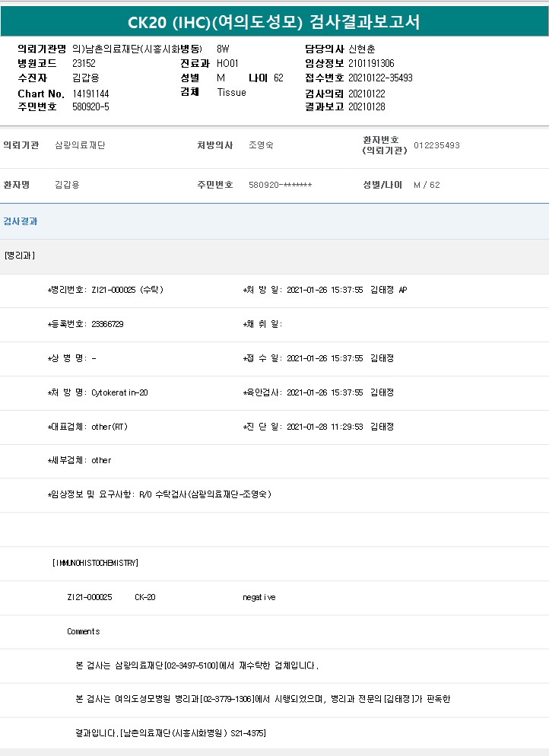Click 접수번호 value 20210122-35493
This screenshot has width=549, height=756.
coord(380,78)
